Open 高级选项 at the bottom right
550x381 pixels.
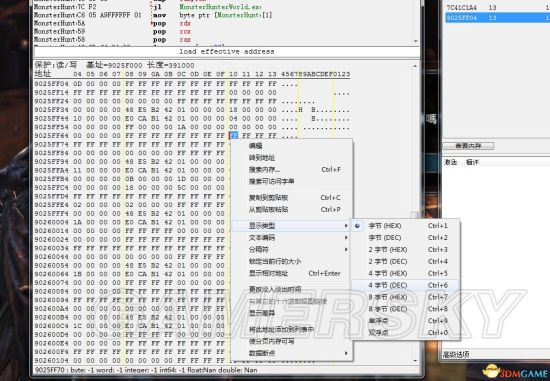[x=456, y=354]
